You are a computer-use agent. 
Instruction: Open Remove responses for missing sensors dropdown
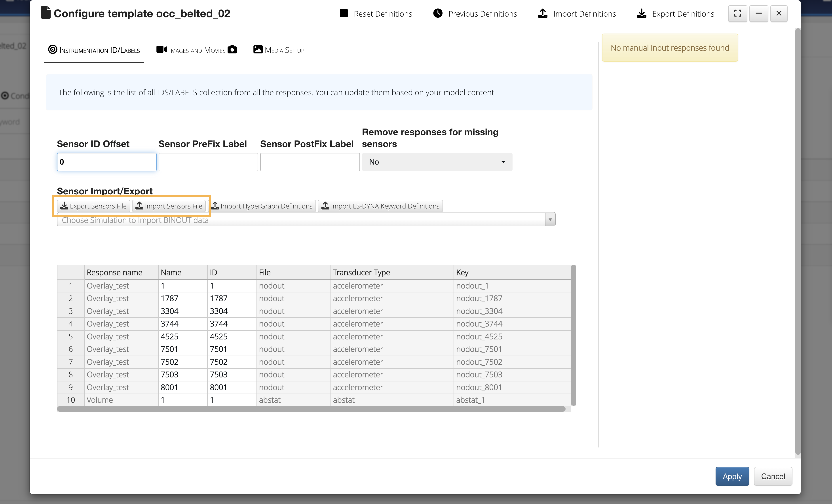437,162
